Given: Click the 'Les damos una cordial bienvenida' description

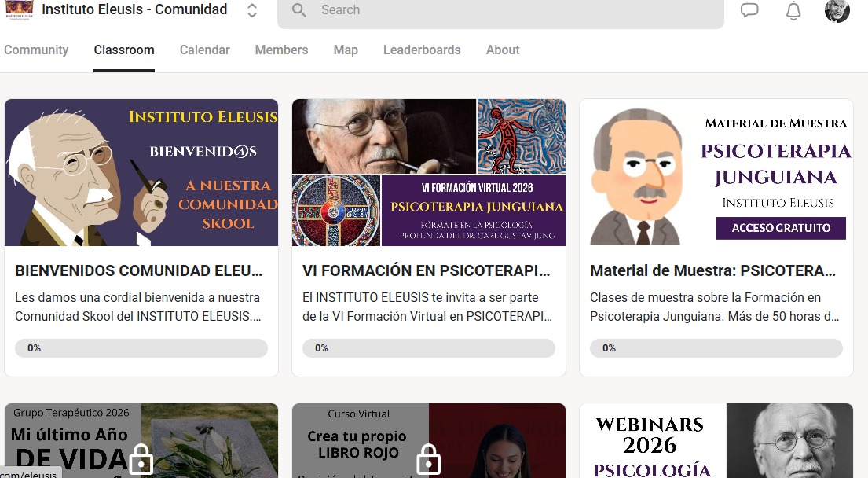Looking at the screenshot, I should tap(137, 307).
